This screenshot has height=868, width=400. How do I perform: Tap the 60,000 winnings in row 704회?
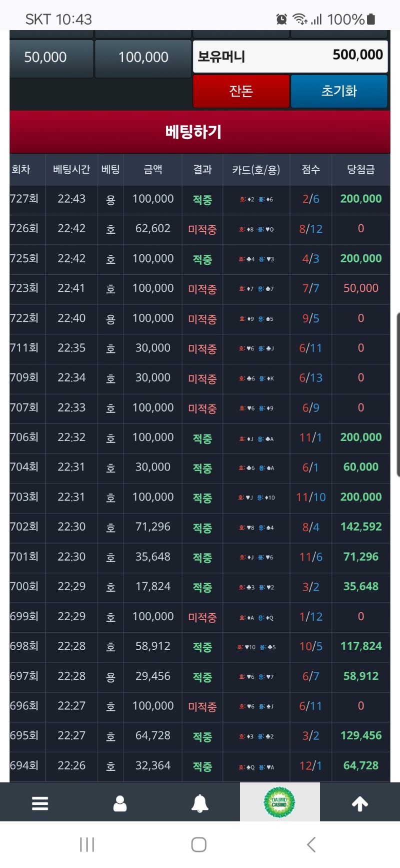[x=361, y=467]
